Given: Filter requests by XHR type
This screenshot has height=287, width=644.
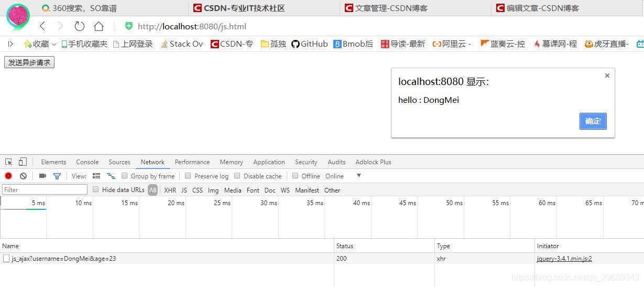Looking at the screenshot, I should pyautogui.click(x=170, y=190).
